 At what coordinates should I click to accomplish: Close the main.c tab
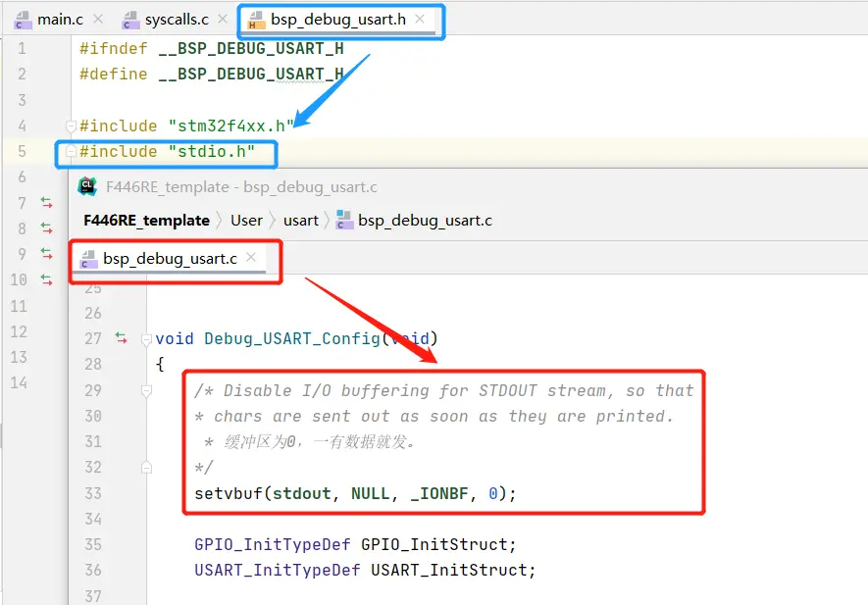pos(98,19)
